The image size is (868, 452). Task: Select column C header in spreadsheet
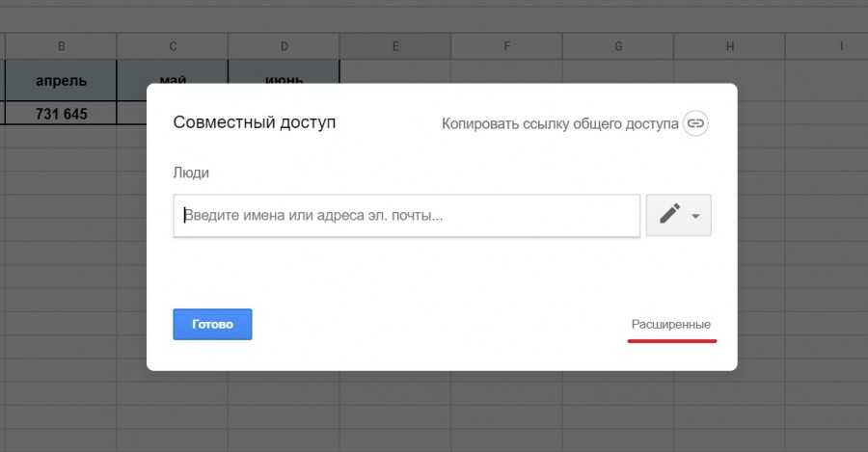pyautogui.click(x=173, y=46)
